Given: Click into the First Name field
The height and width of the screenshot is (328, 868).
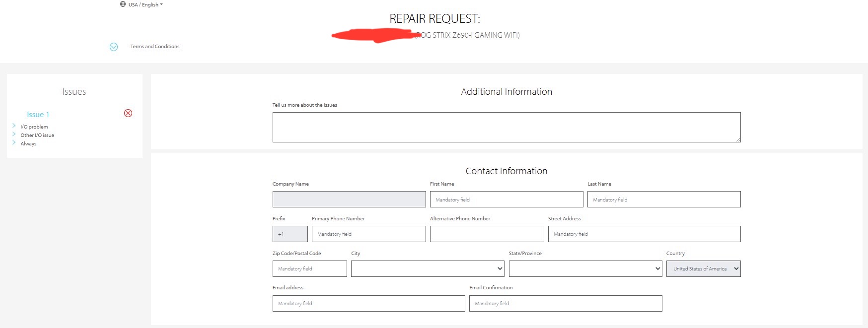Looking at the screenshot, I should pos(506,199).
